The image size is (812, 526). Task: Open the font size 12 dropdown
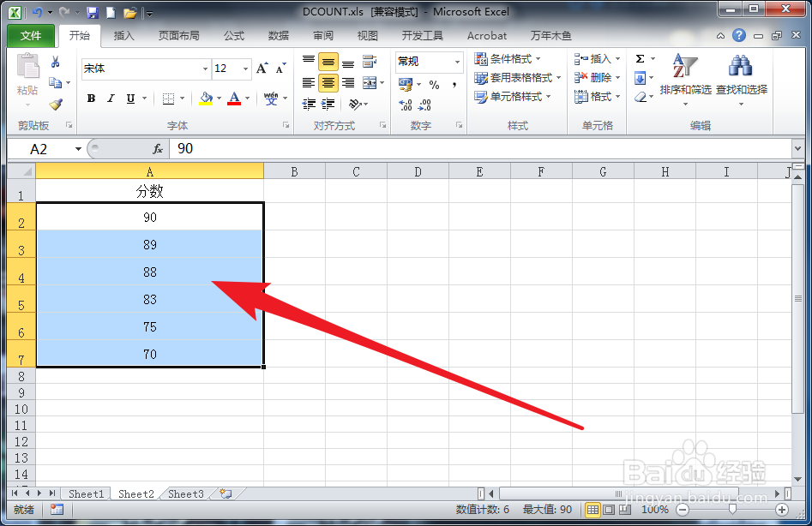245,69
